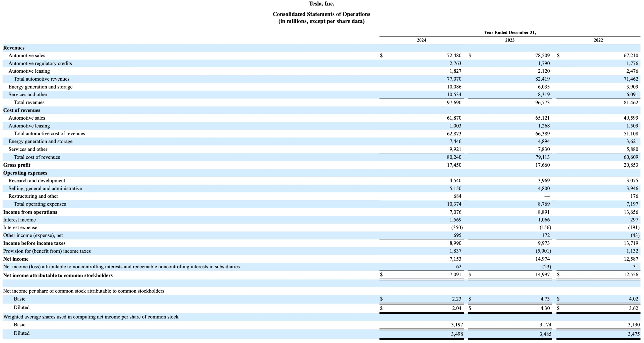Screen dimensions: 644x343
Task: Click 'Net income attributable to common stockholders' label
Action: pyautogui.click(x=58, y=275)
